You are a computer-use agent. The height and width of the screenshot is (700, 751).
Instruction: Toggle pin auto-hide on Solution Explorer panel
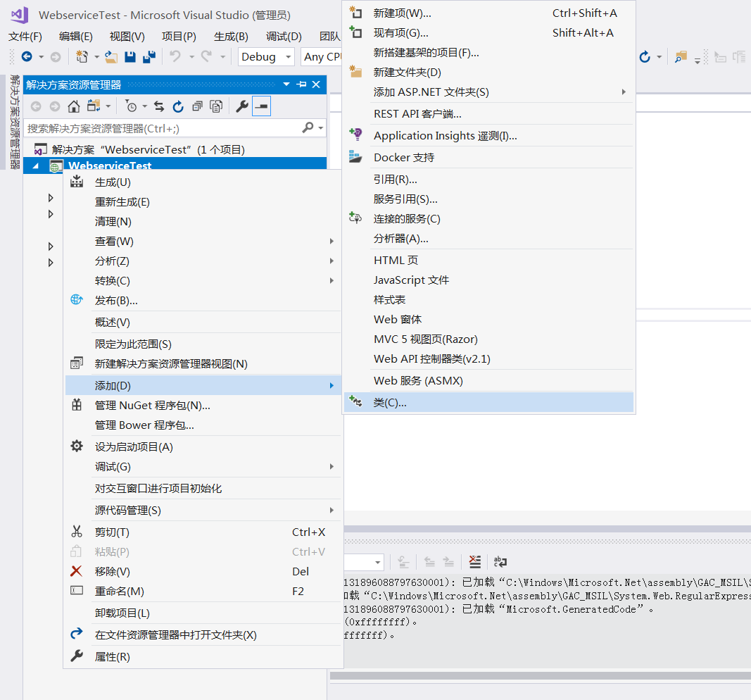point(301,85)
